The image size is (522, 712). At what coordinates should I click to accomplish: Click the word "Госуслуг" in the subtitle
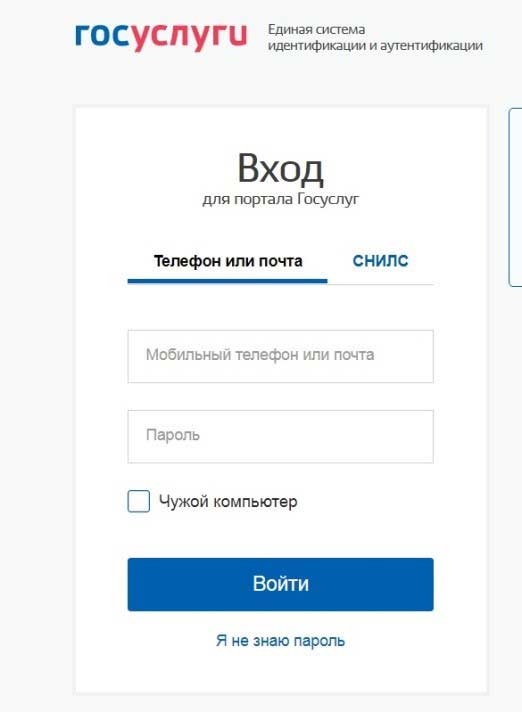[x=328, y=199]
